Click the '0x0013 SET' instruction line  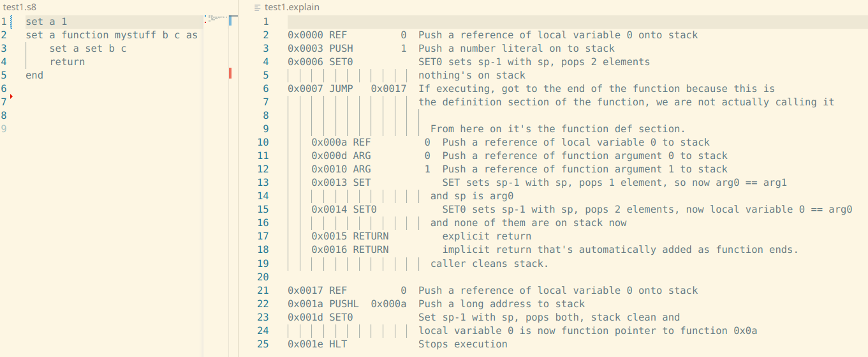tap(549, 183)
